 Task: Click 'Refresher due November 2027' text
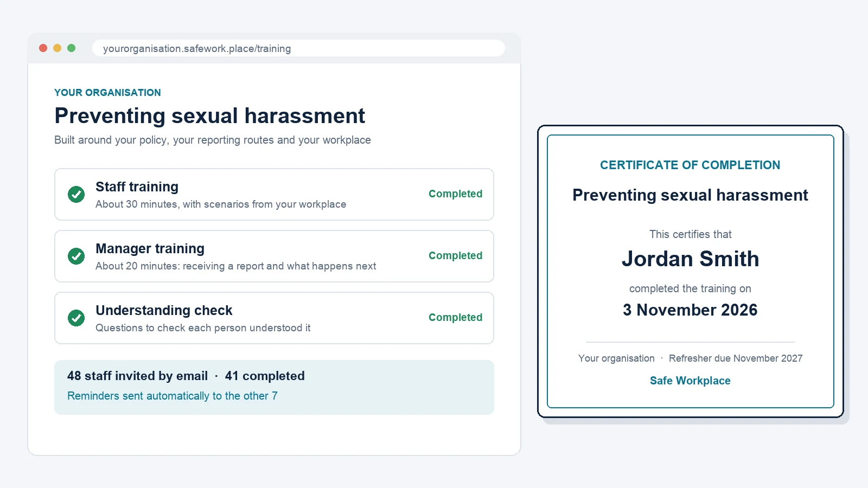point(736,358)
